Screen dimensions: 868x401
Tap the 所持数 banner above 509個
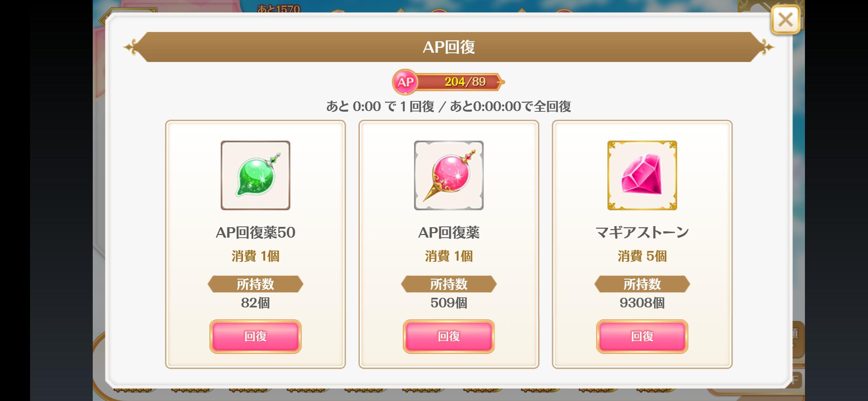449,284
